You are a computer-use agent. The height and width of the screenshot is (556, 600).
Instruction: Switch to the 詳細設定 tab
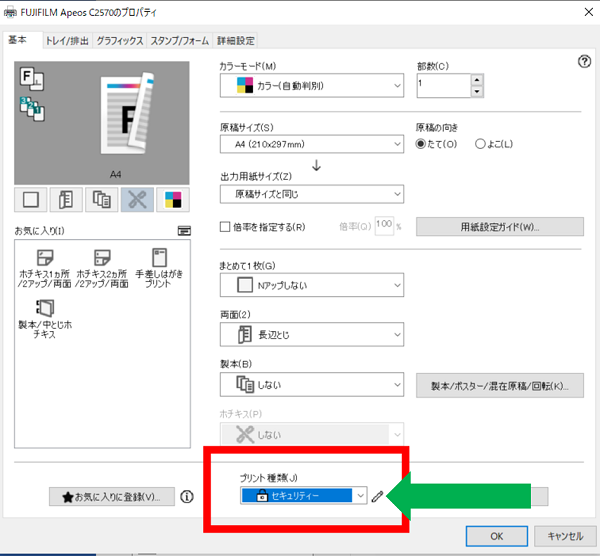pyautogui.click(x=235, y=41)
